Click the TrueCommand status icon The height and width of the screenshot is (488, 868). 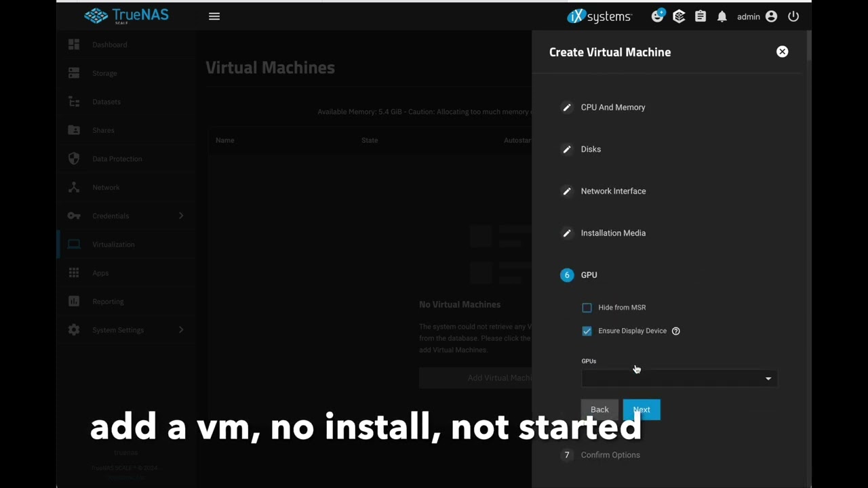click(x=679, y=16)
